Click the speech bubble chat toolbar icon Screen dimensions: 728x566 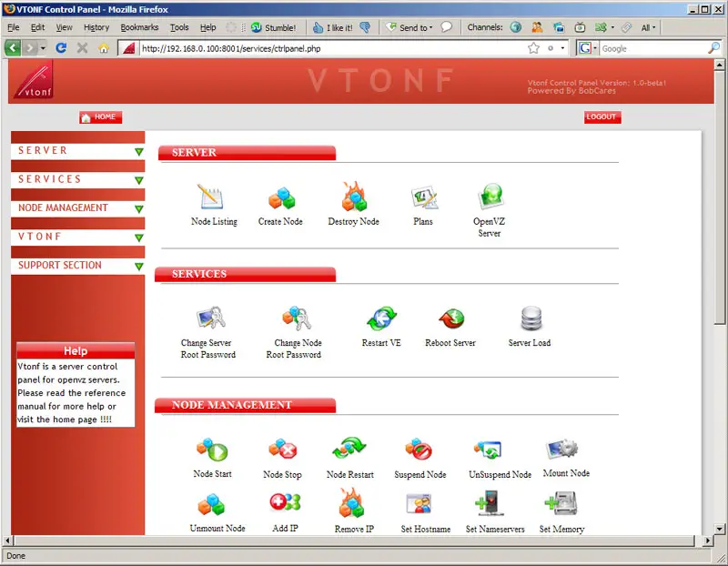tap(446, 27)
